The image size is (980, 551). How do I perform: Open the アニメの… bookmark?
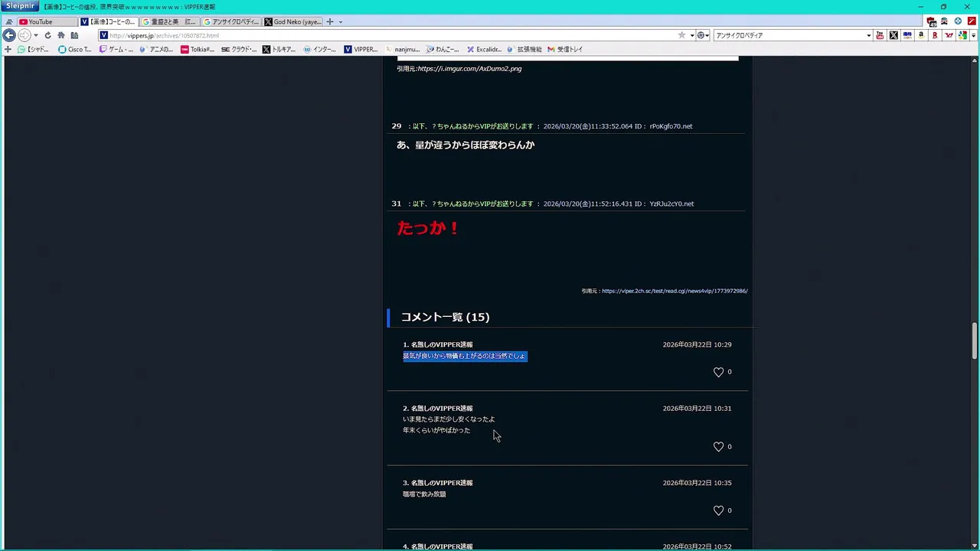click(157, 49)
